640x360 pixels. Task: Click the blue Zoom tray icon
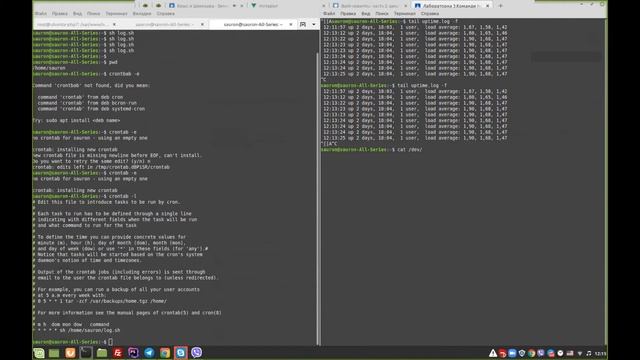pos(512,353)
